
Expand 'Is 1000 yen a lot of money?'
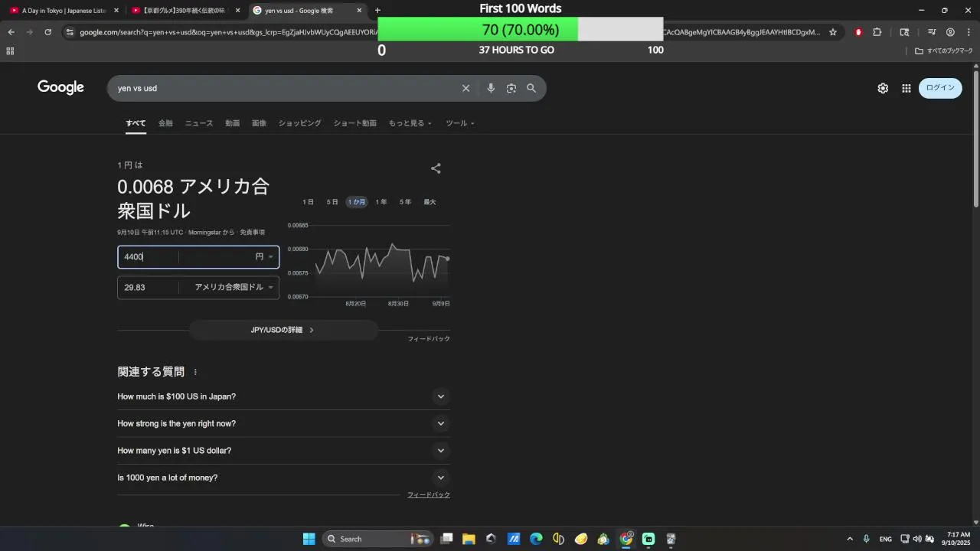(x=283, y=478)
